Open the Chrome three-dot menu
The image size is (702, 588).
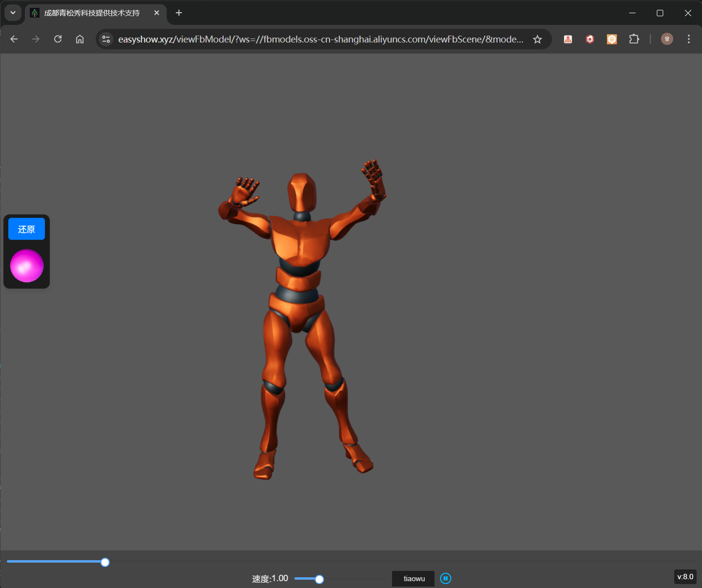[689, 39]
